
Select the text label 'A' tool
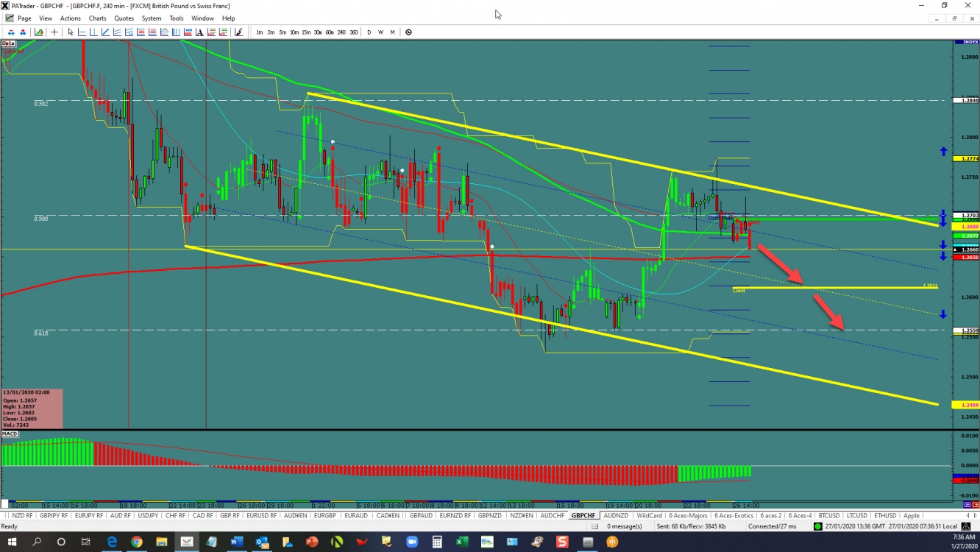tap(199, 32)
